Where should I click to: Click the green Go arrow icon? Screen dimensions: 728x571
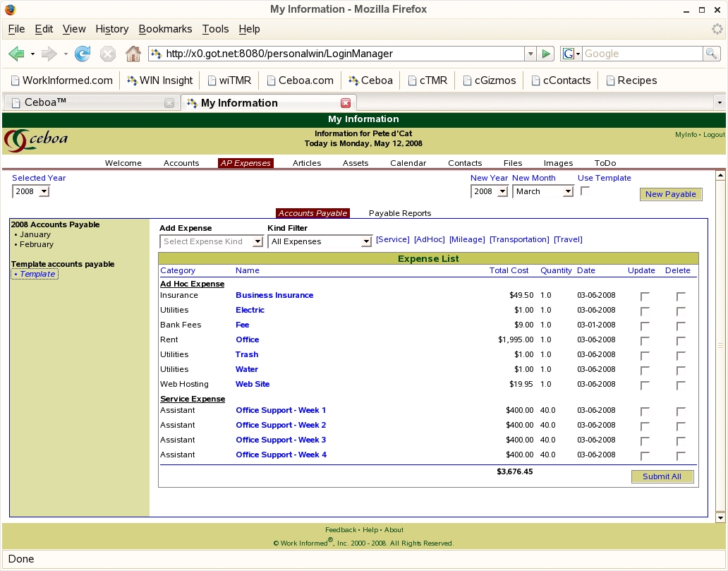[x=545, y=54]
